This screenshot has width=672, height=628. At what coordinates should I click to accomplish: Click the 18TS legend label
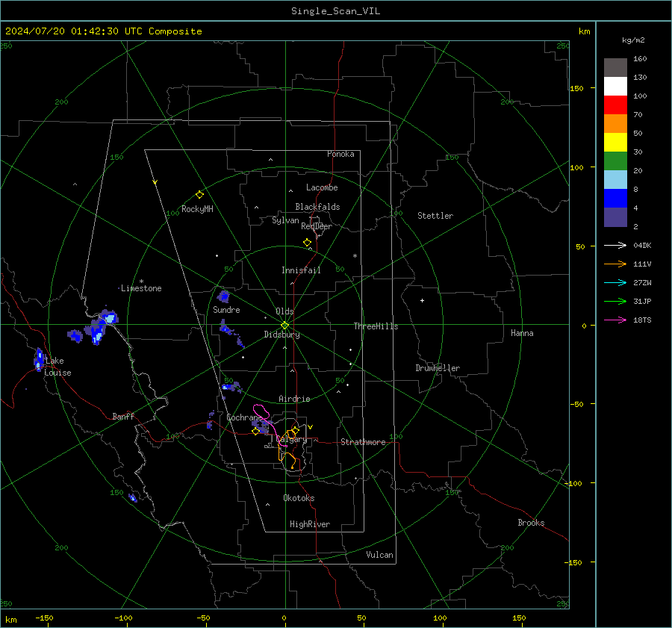(642, 320)
